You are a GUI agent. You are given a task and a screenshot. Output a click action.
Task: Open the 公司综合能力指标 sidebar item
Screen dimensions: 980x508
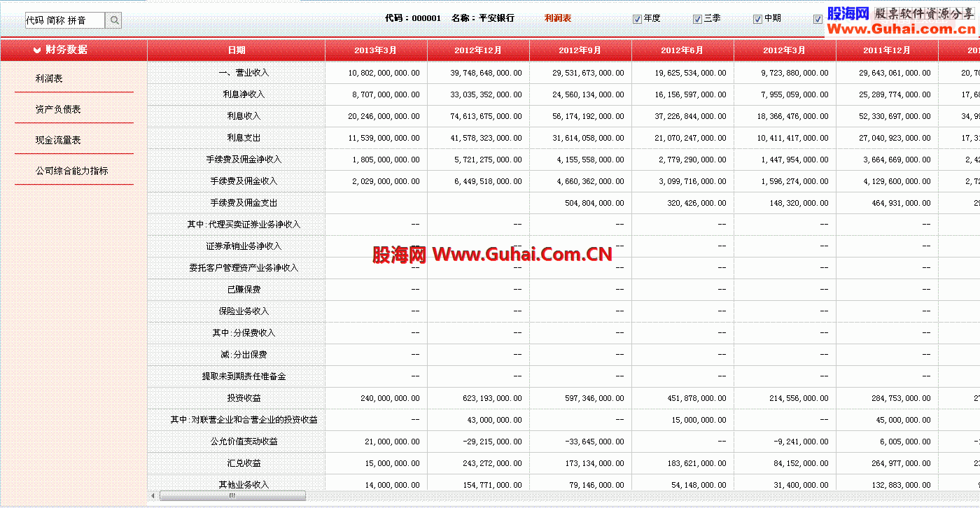tap(72, 171)
